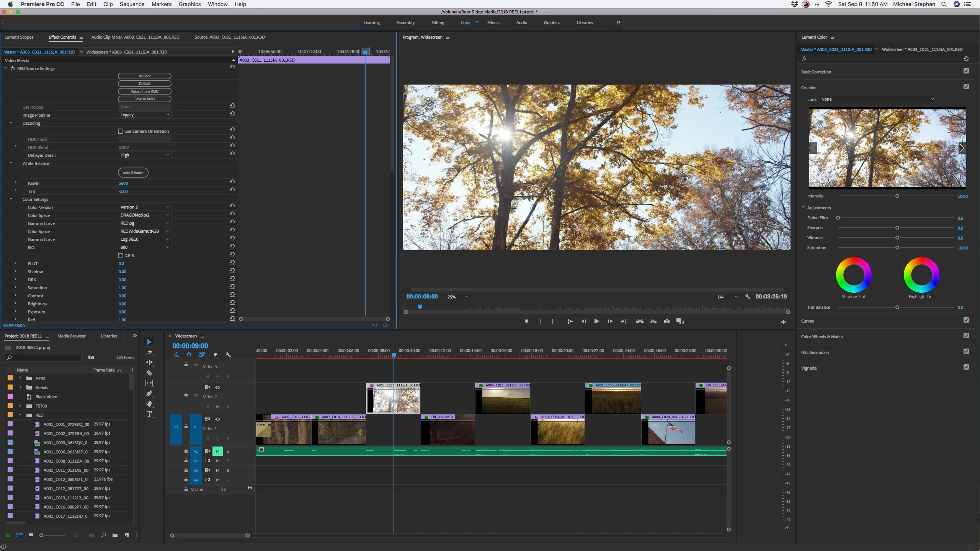
Task: Click the Save to RMD button
Action: pyautogui.click(x=144, y=99)
